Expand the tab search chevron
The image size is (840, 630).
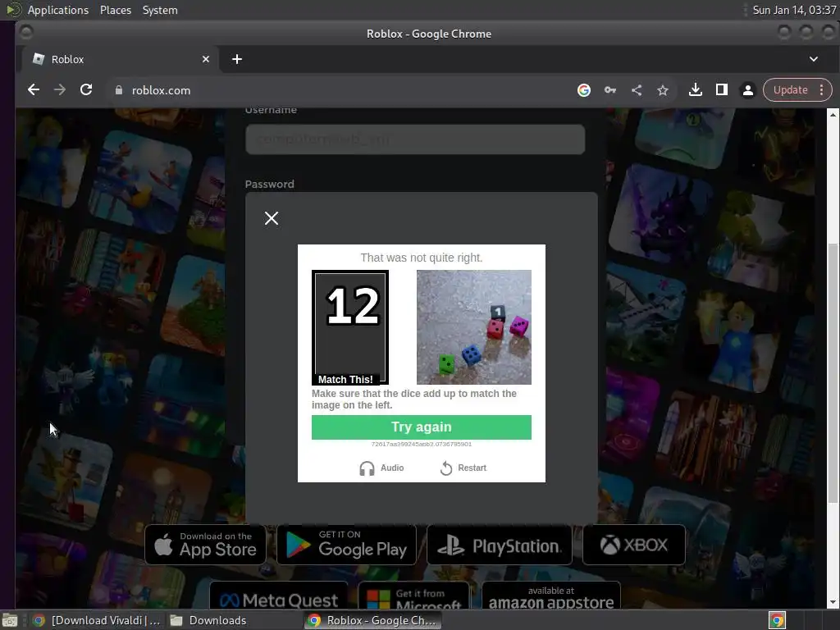(813, 59)
